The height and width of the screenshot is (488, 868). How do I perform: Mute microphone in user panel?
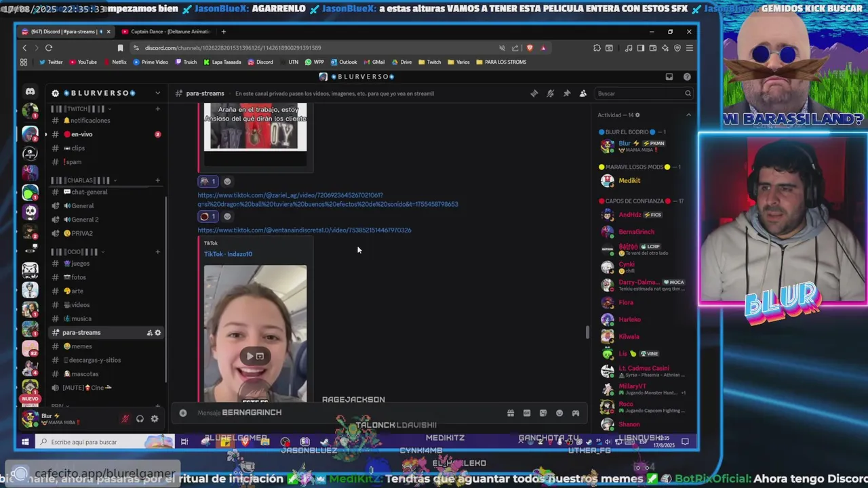click(125, 419)
